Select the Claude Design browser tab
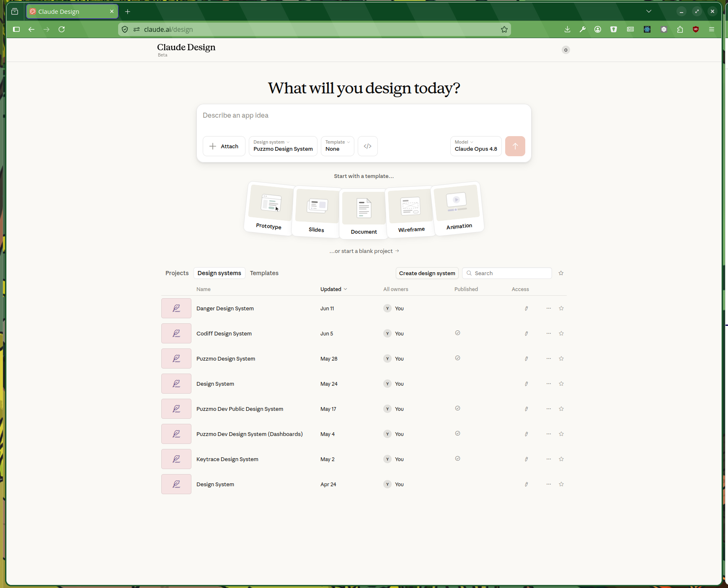This screenshot has height=588, width=728. tap(72, 11)
